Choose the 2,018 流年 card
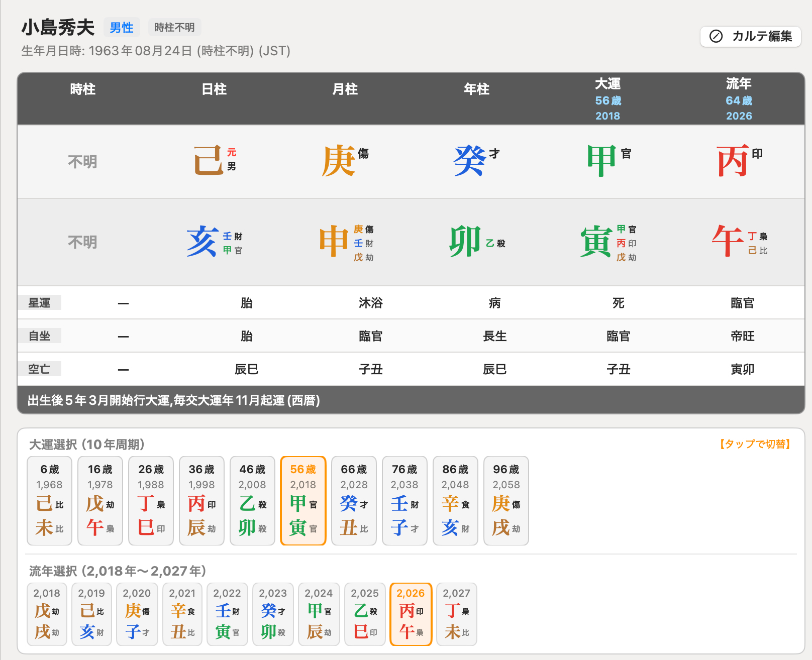 coord(47,614)
